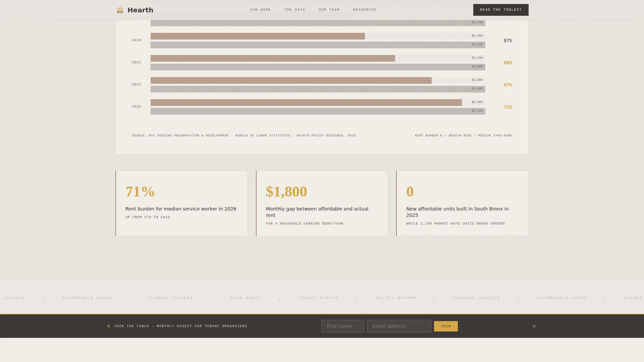Click the 2022 year label
644x362 pixels.
click(x=136, y=62)
